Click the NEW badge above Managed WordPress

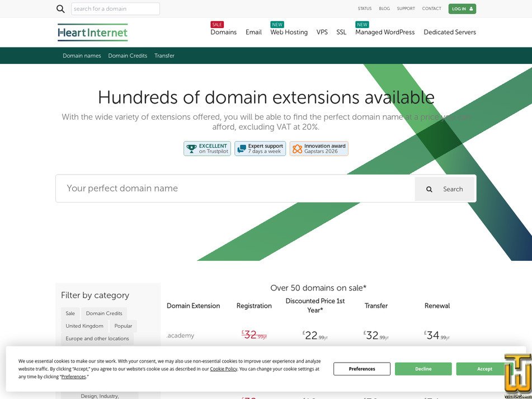point(362,25)
